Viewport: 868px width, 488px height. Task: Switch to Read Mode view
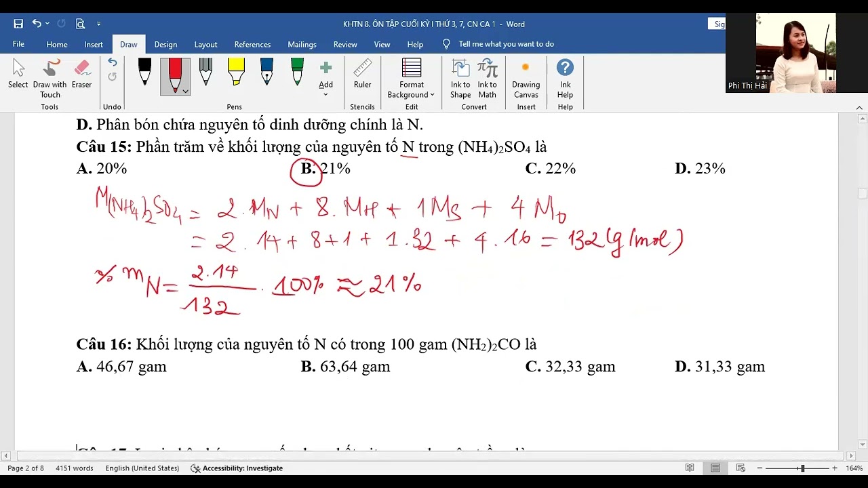[x=690, y=468]
